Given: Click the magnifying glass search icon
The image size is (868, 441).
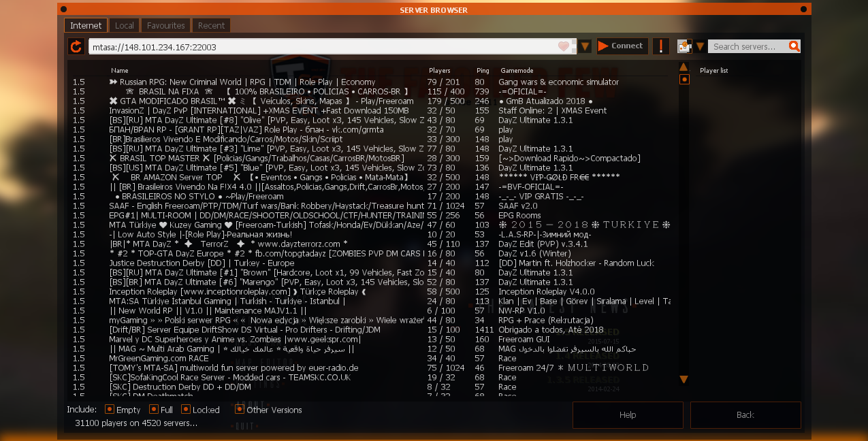Looking at the screenshot, I should tap(794, 46).
